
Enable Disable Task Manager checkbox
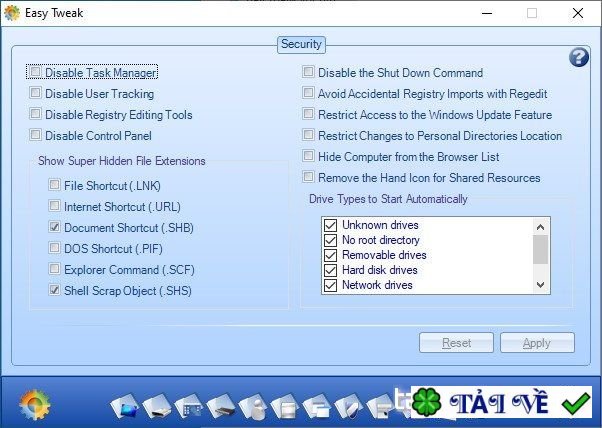pyautogui.click(x=35, y=72)
